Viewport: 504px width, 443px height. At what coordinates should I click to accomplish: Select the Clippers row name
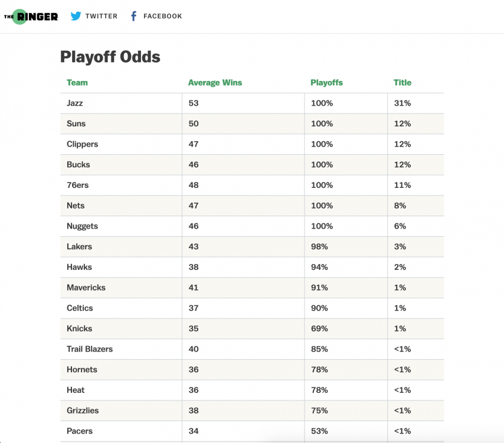tap(83, 144)
